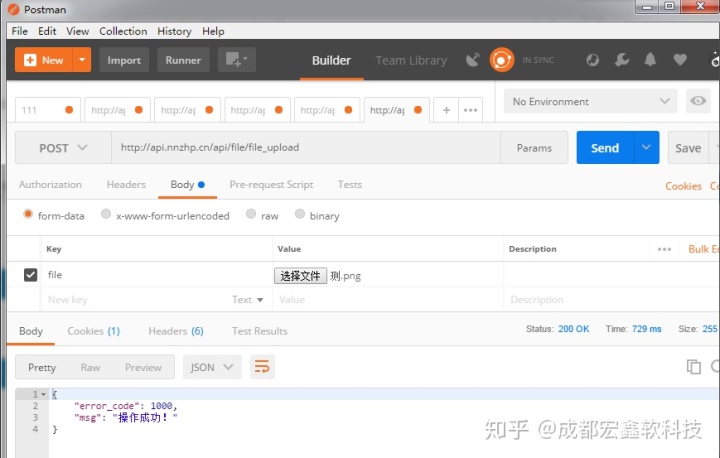Open the Text type dropdown in new row

247,300
